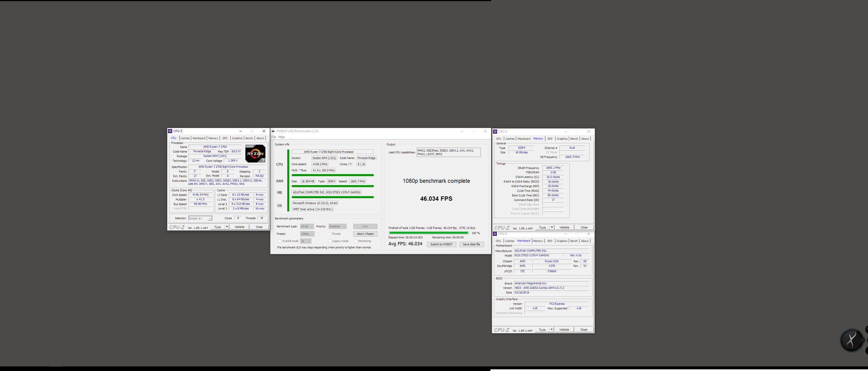Click the Microsoft Windows 10 OS field
The image size is (868, 371).
(315, 203)
